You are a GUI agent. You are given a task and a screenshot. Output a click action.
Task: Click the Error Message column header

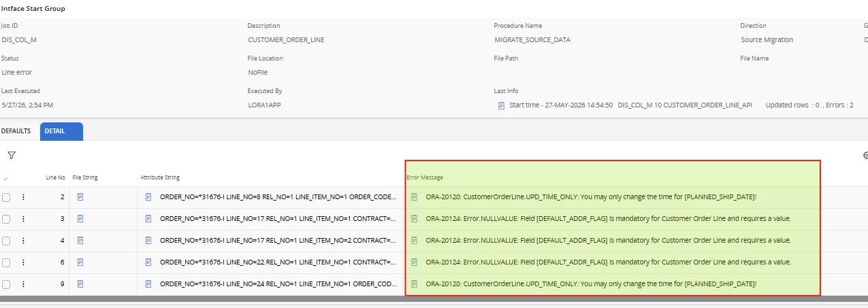(x=424, y=177)
